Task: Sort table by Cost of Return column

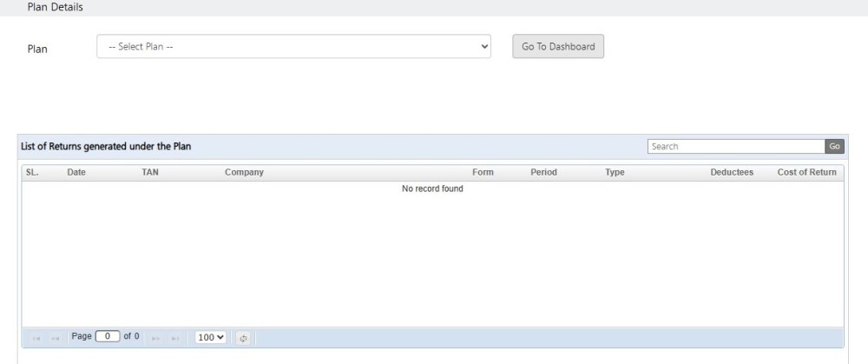Action: (x=806, y=172)
